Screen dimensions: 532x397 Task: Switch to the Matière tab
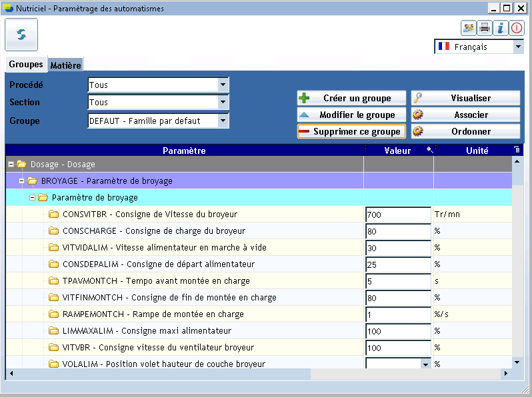65,65
